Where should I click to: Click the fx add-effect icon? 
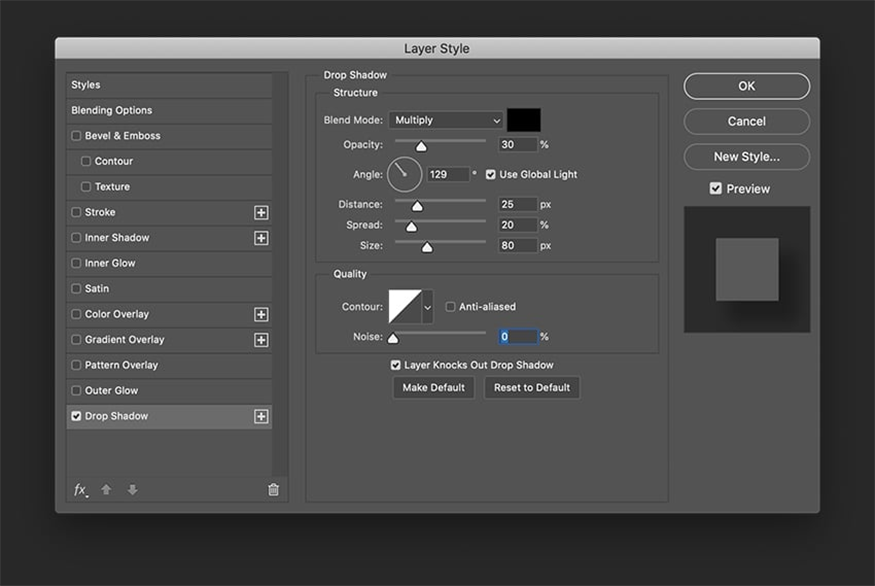click(80, 490)
